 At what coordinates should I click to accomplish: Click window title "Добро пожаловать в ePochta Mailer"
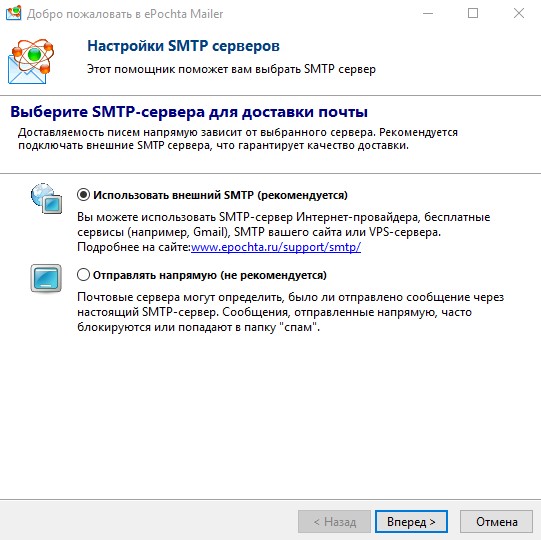[125, 14]
